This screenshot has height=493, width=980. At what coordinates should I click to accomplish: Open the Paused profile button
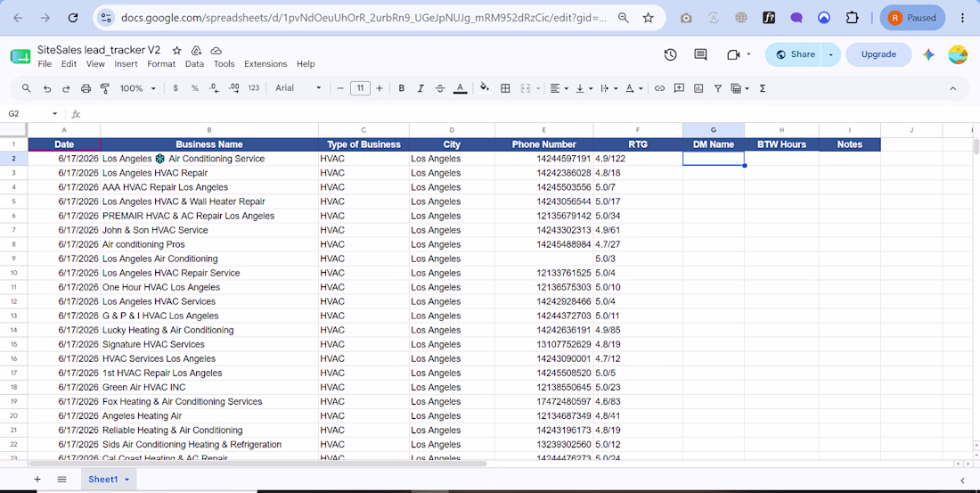[912, 18]
